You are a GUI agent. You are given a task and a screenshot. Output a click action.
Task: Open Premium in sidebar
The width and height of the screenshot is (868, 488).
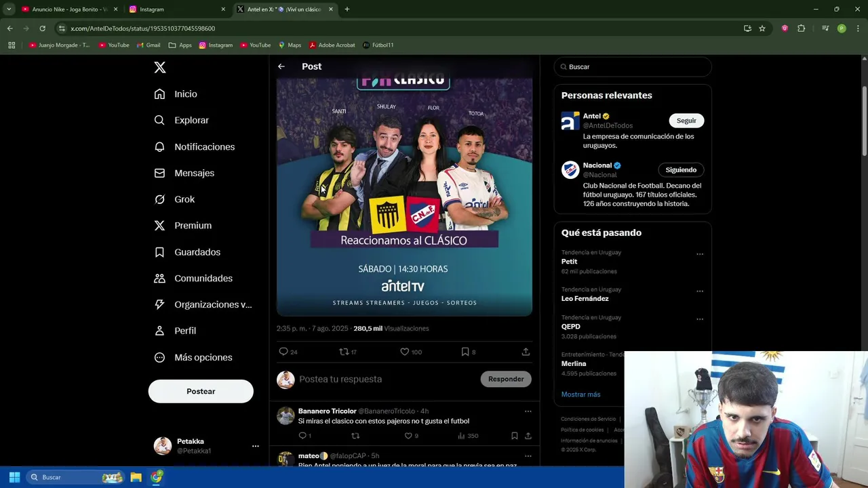click(x=182, y=226)
